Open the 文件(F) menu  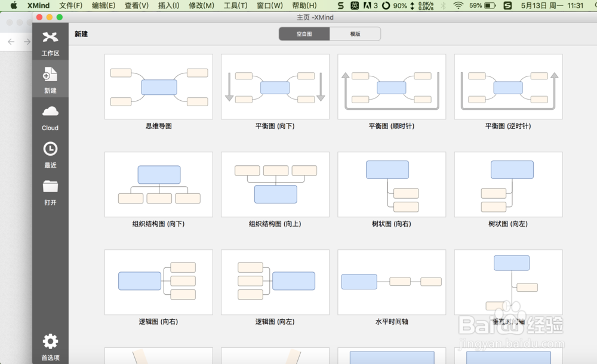coord(70,6)
